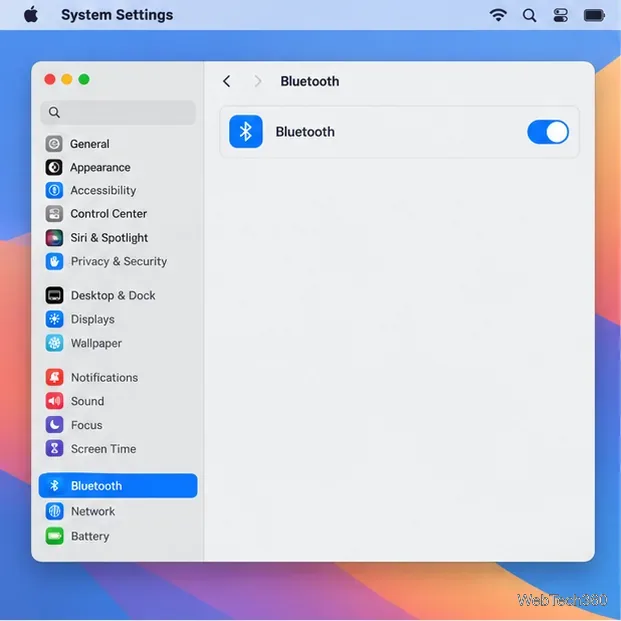This screenshot has width=621, height=621.
Task: Click the Desktop & Dock icon
Action: [54, 295]
